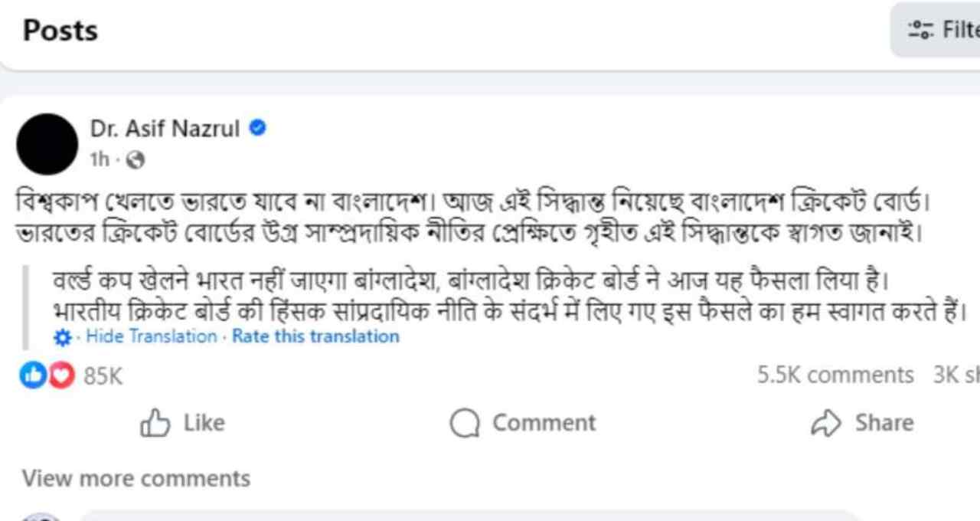The width and height of the screenshot is (980, 521).
Task: Click the blue verified badge icon
Action: tap(258, 129)
